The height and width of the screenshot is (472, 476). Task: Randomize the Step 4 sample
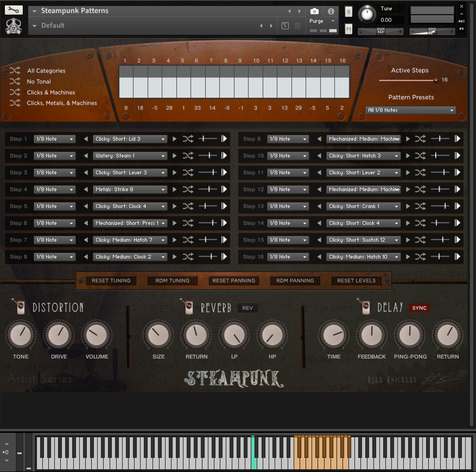pos(188,189)
